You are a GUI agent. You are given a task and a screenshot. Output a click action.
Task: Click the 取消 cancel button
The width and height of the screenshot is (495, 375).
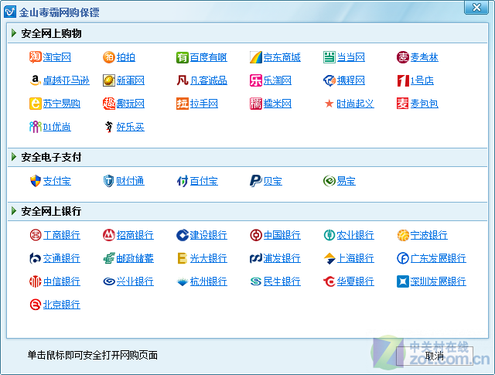point(435,356)
